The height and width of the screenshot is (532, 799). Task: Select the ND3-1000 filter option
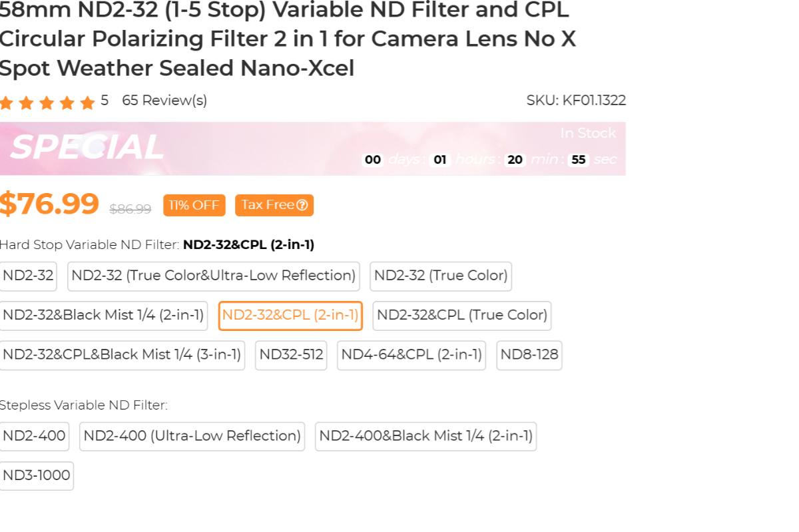coord(37,475)
